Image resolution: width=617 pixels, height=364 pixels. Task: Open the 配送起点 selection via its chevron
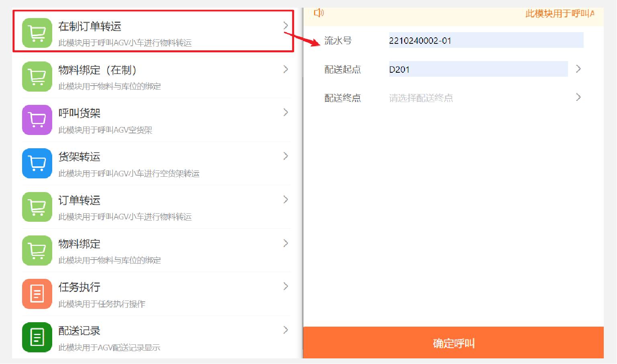pyautogui.click(x=578, y=69)
